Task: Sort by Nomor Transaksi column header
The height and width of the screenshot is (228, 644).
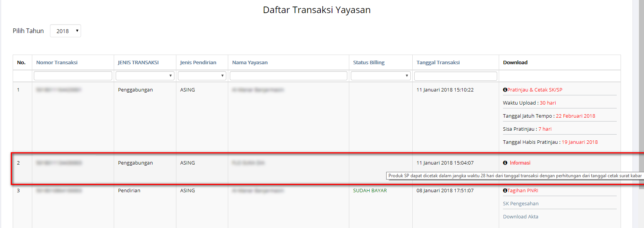Action: pyautogui.click(x=57, y=63)
